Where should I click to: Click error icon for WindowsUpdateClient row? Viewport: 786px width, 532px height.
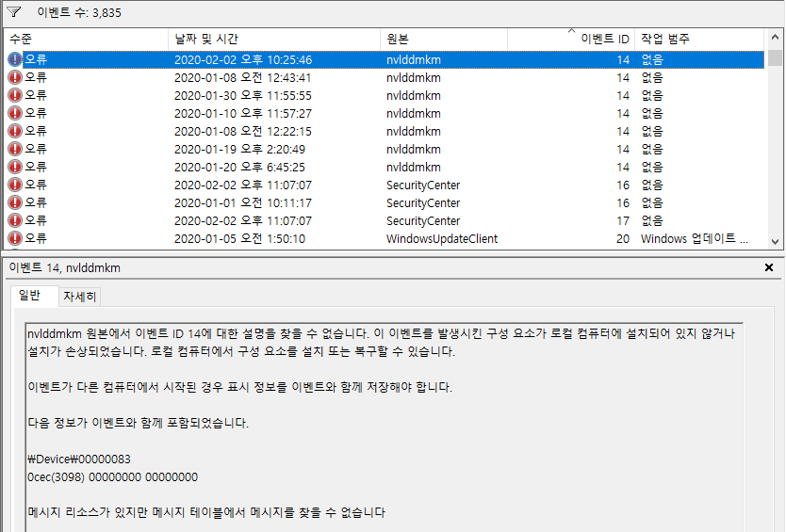point(15,238)
